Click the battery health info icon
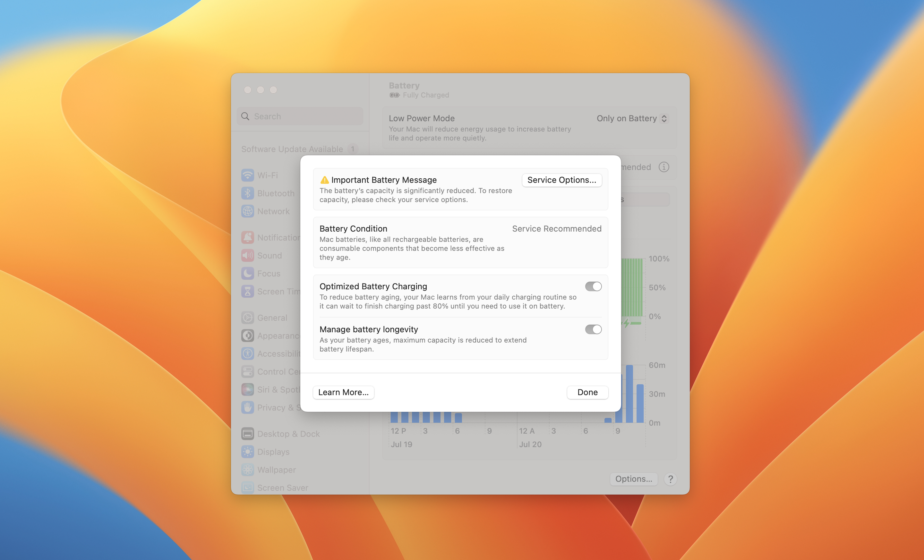Viewport: 924px width, 560px height. click(663, 167)
